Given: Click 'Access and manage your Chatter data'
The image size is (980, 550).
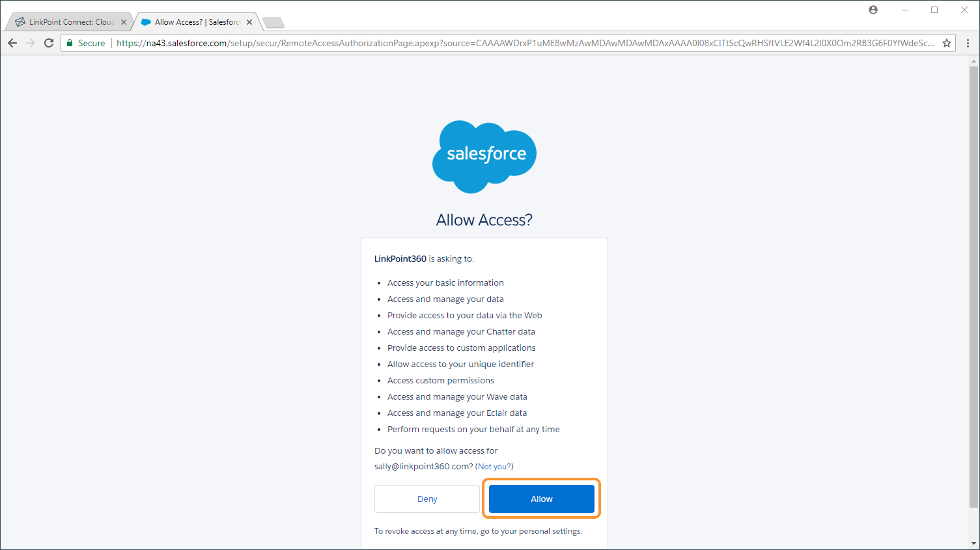Looking at the screenshot, I should pyautogui.click(x=461, y=331).
